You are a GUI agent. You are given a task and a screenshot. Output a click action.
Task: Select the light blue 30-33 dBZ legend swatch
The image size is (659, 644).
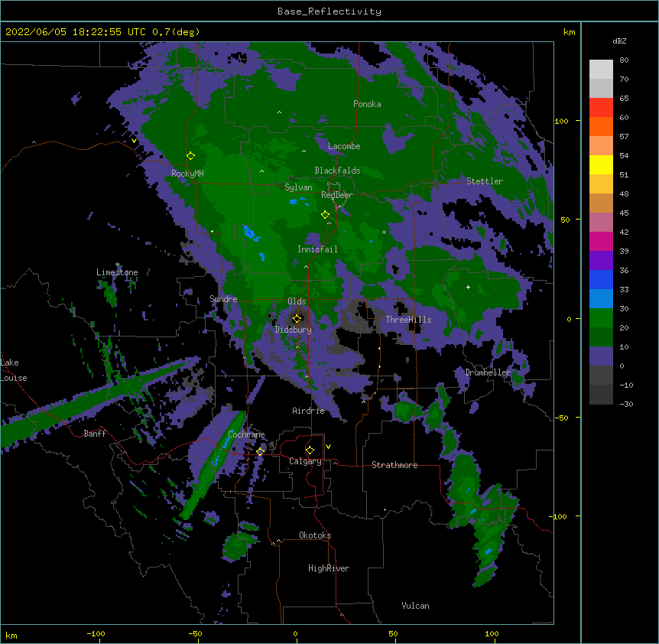[601, 299]
